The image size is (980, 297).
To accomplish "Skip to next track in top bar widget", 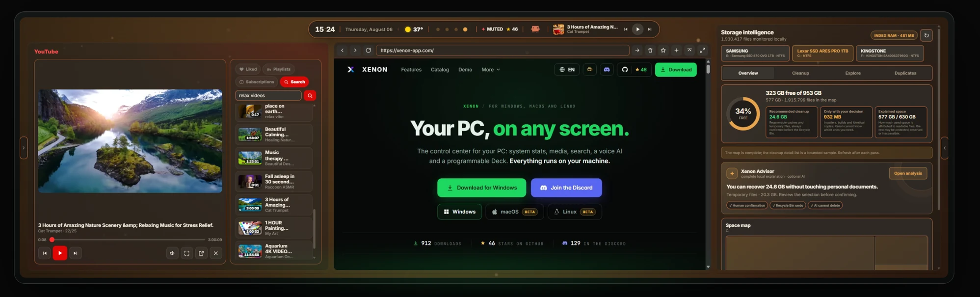I will (x=650, y=29).
